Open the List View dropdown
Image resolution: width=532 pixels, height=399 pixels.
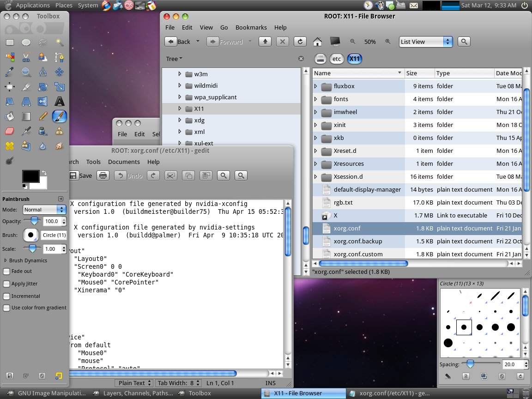click(x=426, y=42)
